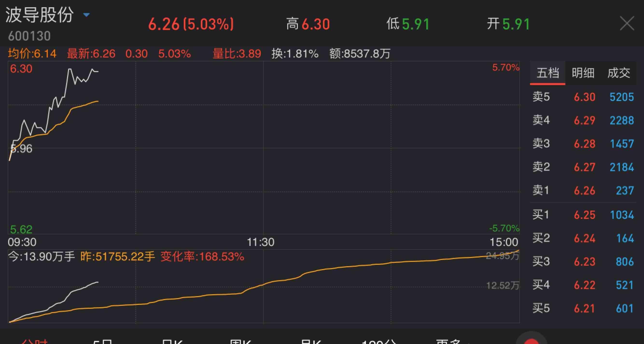
Task: Tap the 量比:3.89 volume ratio label
Action: [x=237, y=54]
